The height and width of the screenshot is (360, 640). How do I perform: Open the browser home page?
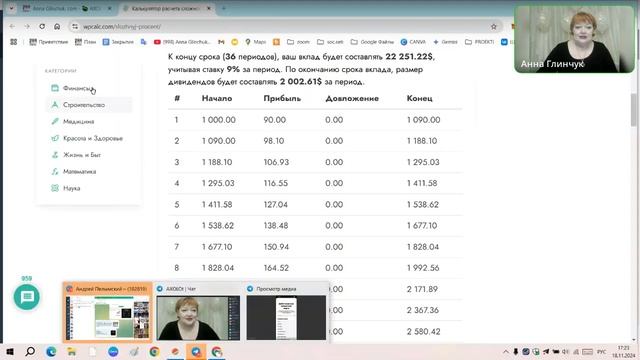[x=57, y=27]
